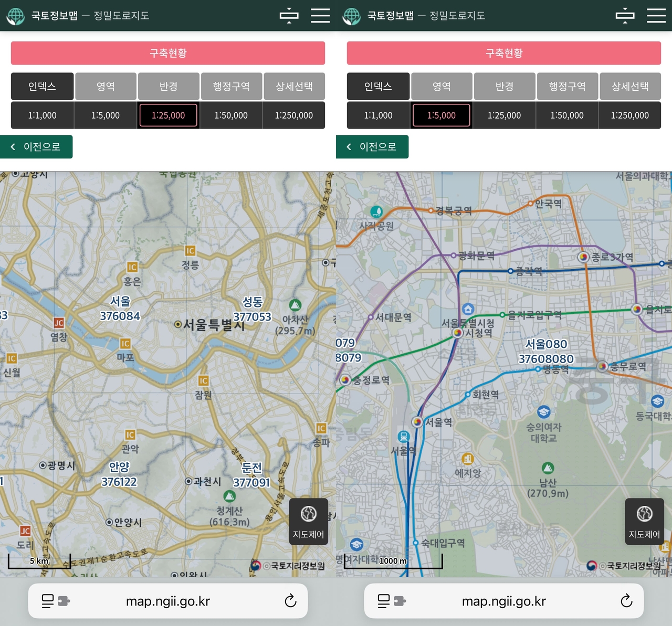
Task: Click 서울특별시청 building icon on right map
Action: point(468,309)
